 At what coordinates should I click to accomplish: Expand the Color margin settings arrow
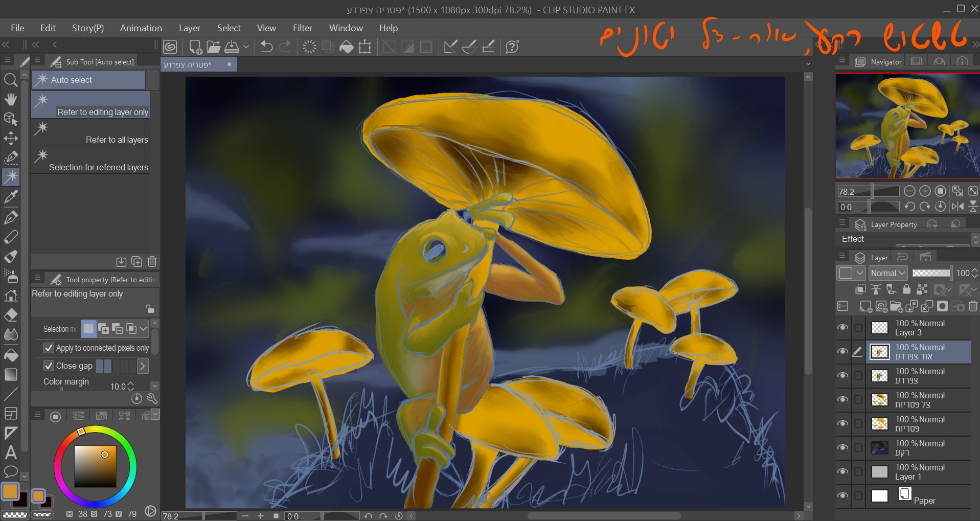tap(154, 386)
